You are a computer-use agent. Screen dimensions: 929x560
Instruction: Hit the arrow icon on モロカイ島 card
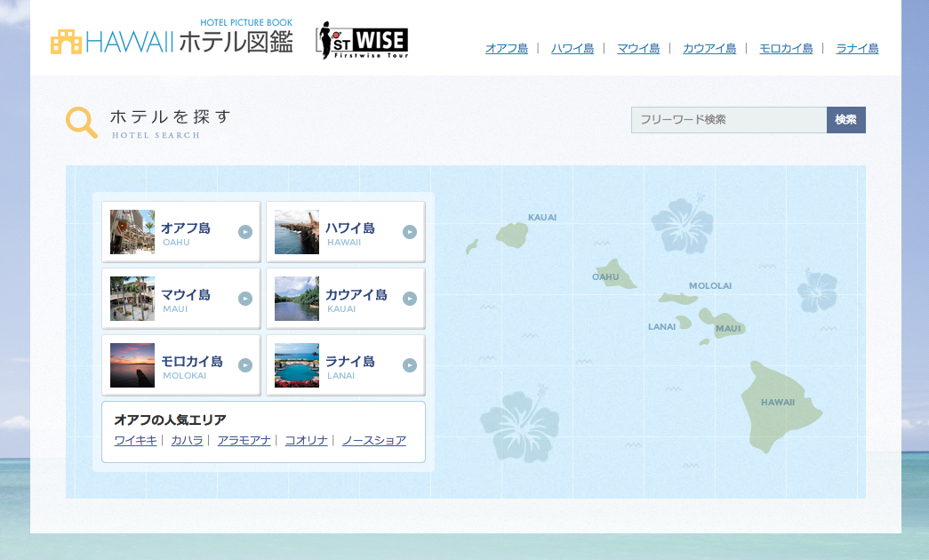coord(245,365)
